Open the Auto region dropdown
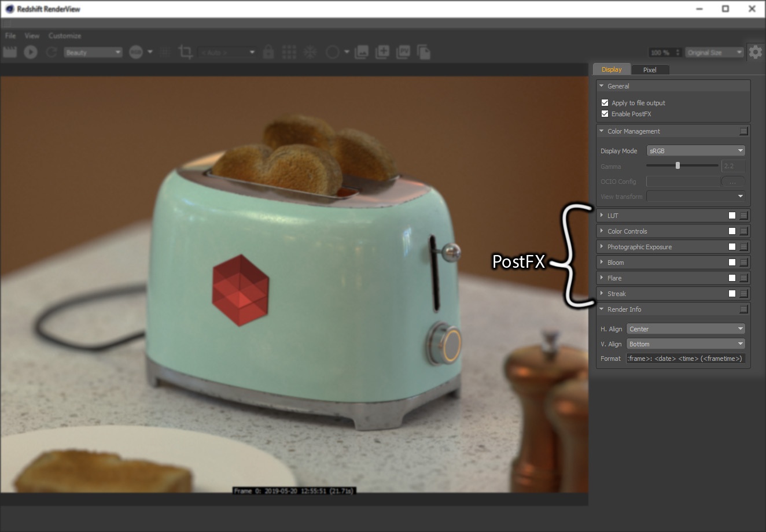The image size is (766, 532). (227, 52)
